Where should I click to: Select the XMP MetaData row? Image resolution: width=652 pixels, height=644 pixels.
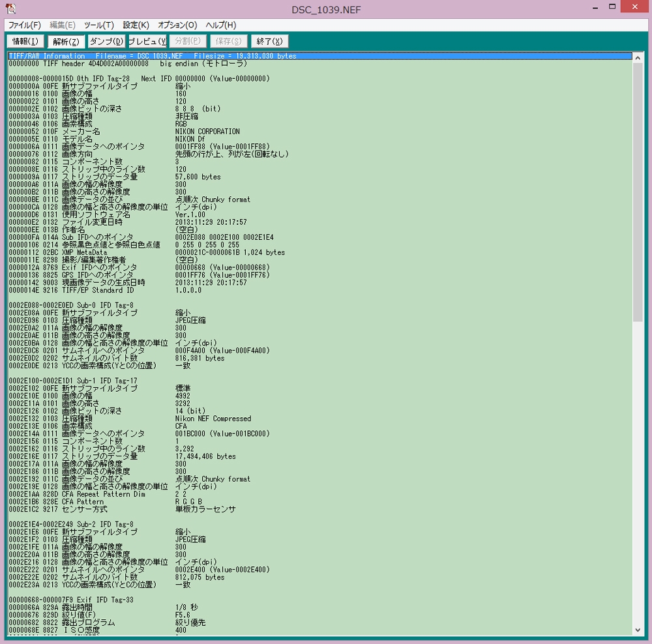pos(319,252)
